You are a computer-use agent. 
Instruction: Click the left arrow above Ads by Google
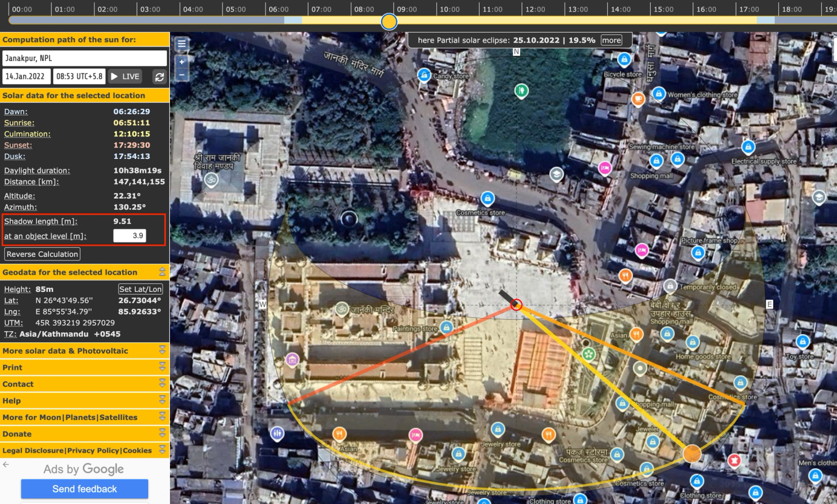pyautogui.click(x=6, y=464)
